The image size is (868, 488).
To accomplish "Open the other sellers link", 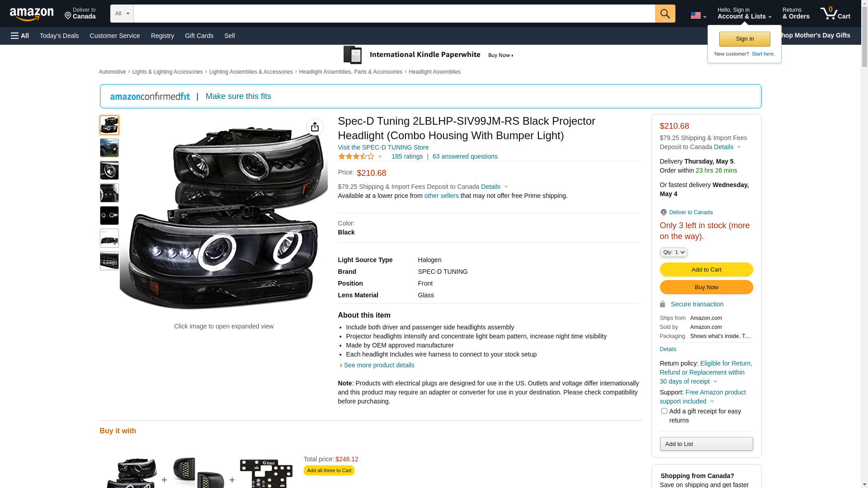I will click(441, 196).
